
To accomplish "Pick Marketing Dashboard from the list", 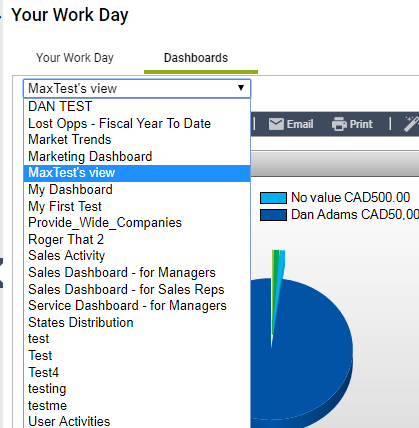I will point(137,156).
